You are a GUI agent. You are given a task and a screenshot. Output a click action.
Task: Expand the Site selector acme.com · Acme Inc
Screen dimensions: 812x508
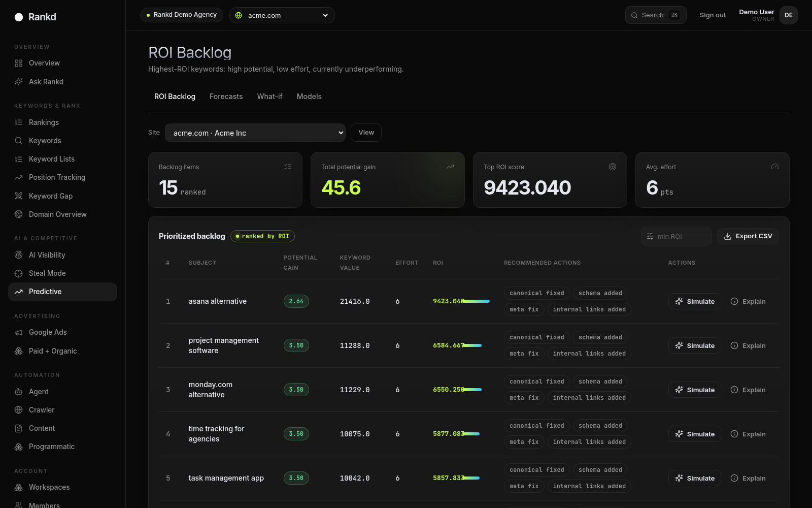pyautogui.click(x=255, y=133)
